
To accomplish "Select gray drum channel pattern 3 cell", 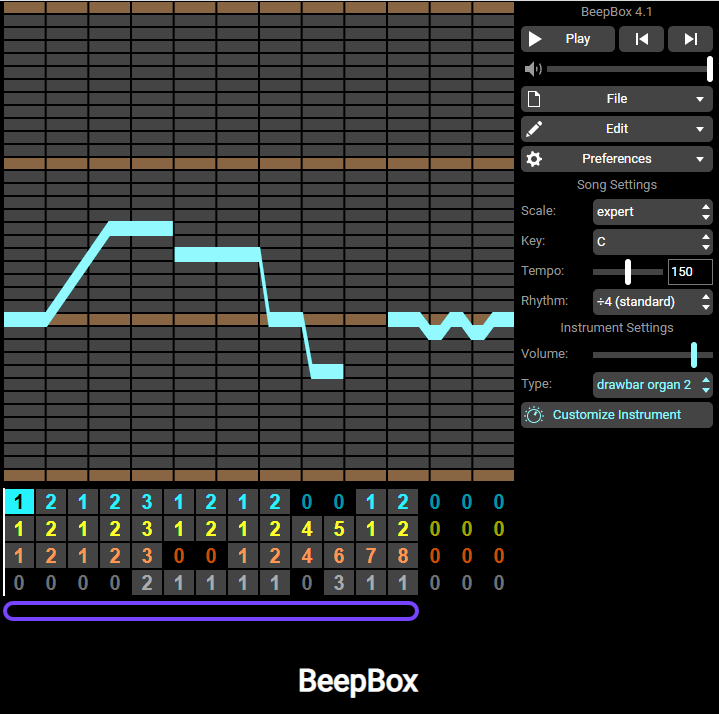I will click(x=339, y=583).
